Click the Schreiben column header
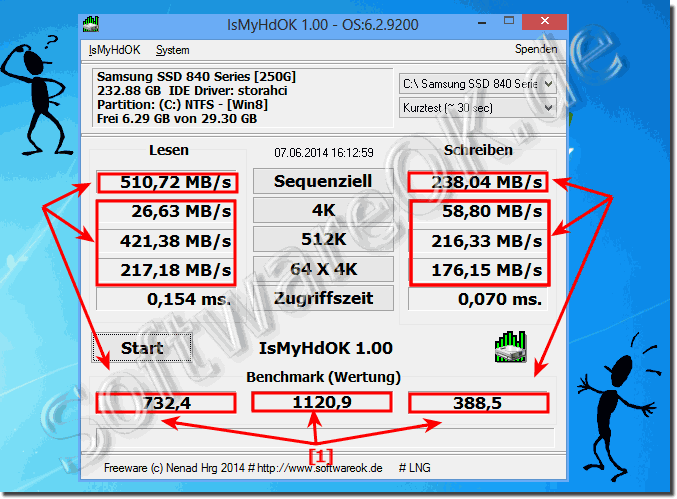 click(478, 150)
